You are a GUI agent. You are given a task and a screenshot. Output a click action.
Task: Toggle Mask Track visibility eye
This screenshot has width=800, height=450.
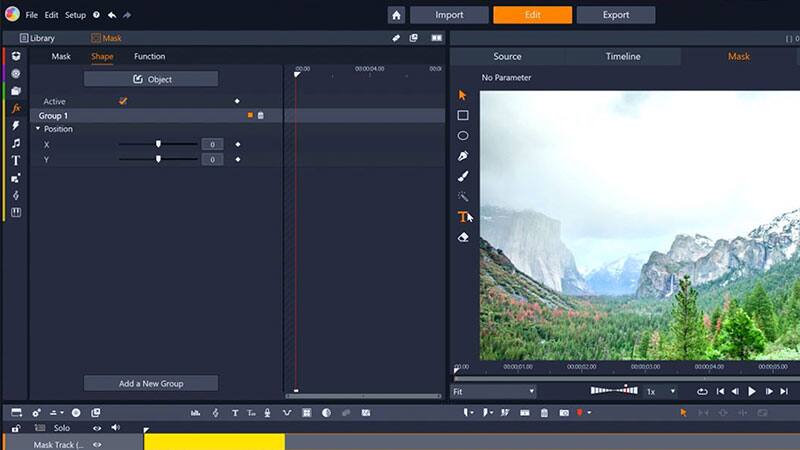(97, 445)
